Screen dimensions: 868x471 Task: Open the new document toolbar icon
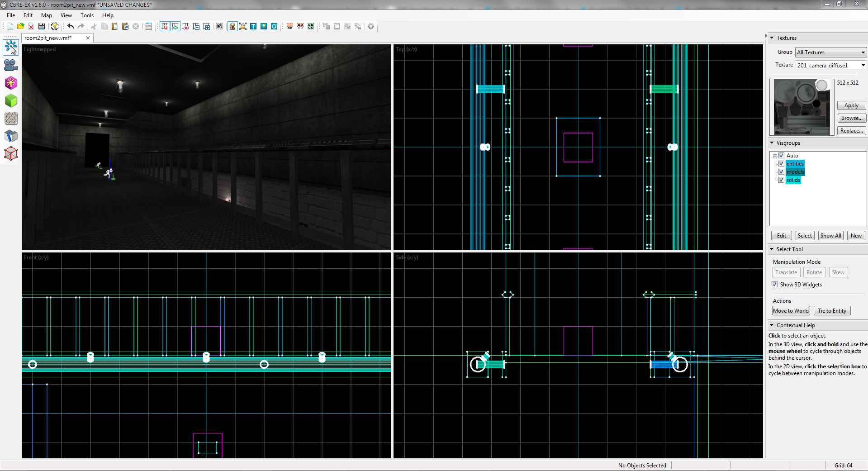coord(10,26)
